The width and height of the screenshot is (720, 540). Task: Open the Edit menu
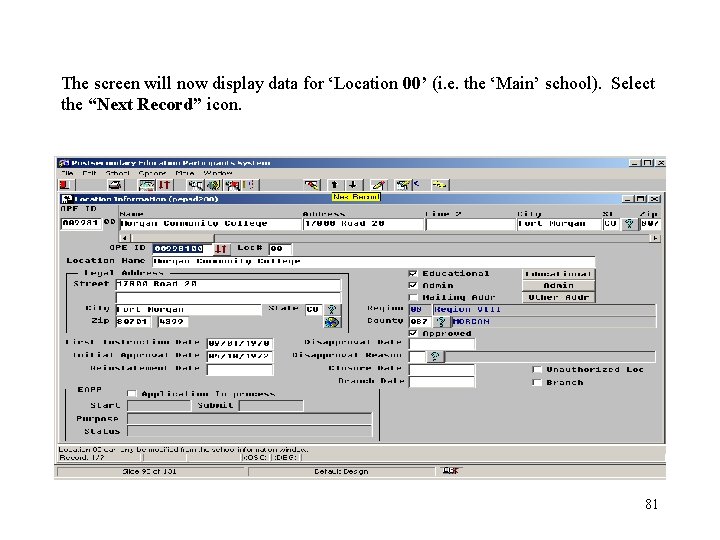pyautogui.click(x=89, y=173)
